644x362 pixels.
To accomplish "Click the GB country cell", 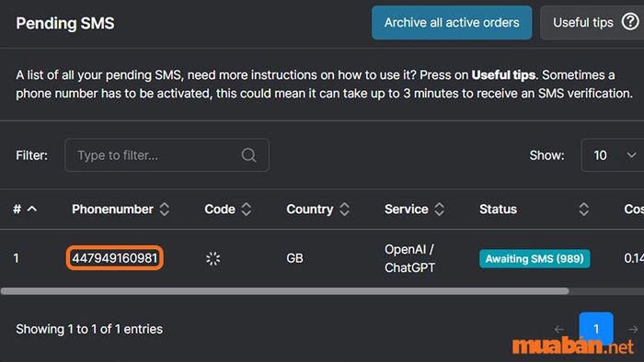I will (x=294, y=258).
